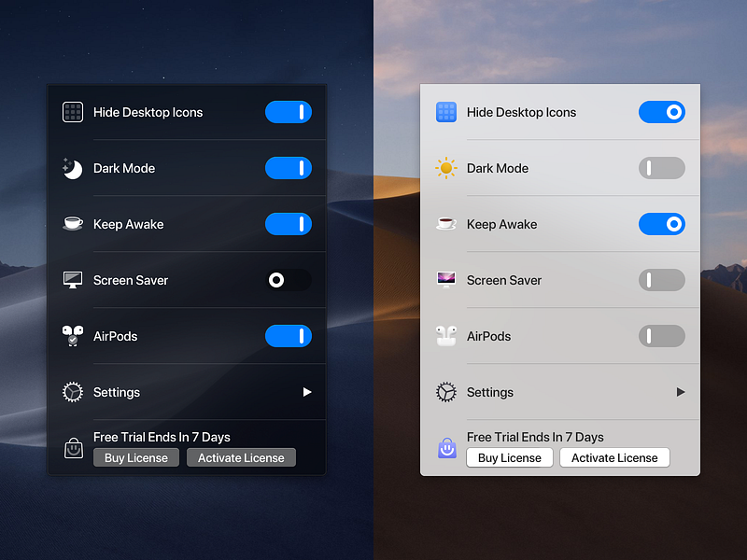This screenshot has width=747, height=560.
Task: Enable Screen Saver switch in dark panel
Action: [289, 280]
